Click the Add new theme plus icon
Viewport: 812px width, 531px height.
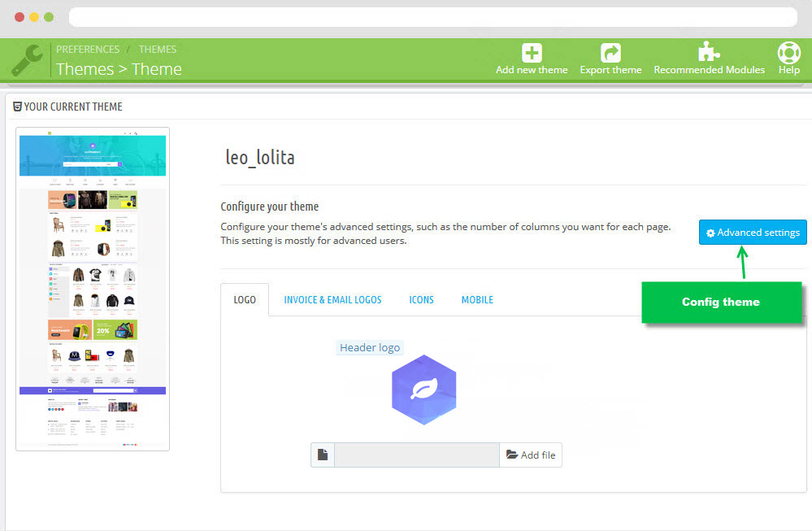(x=532, y=53)
